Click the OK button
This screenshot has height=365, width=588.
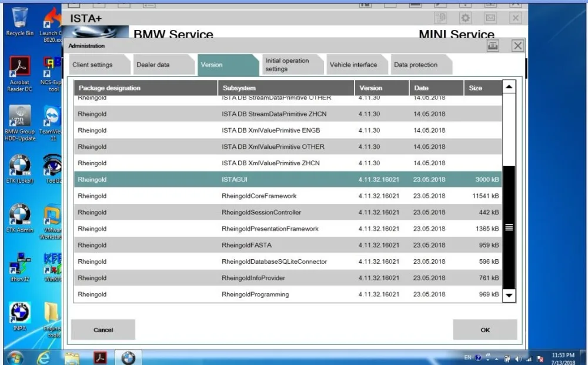(485, 330)
